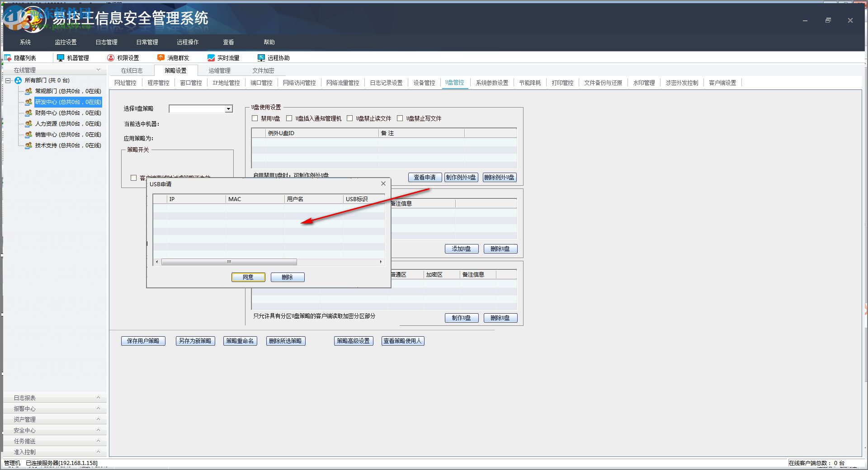Click the 制作例外U盘 button
Image resolution: width=868 pixels, height=470 pixels.
point(461,177)
